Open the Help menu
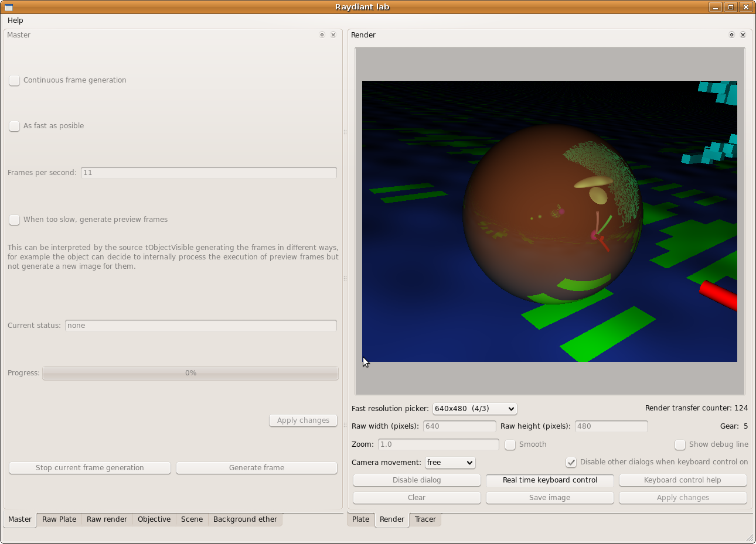Image resolution: width=756 pixels, height=544 pixels. 15,20
